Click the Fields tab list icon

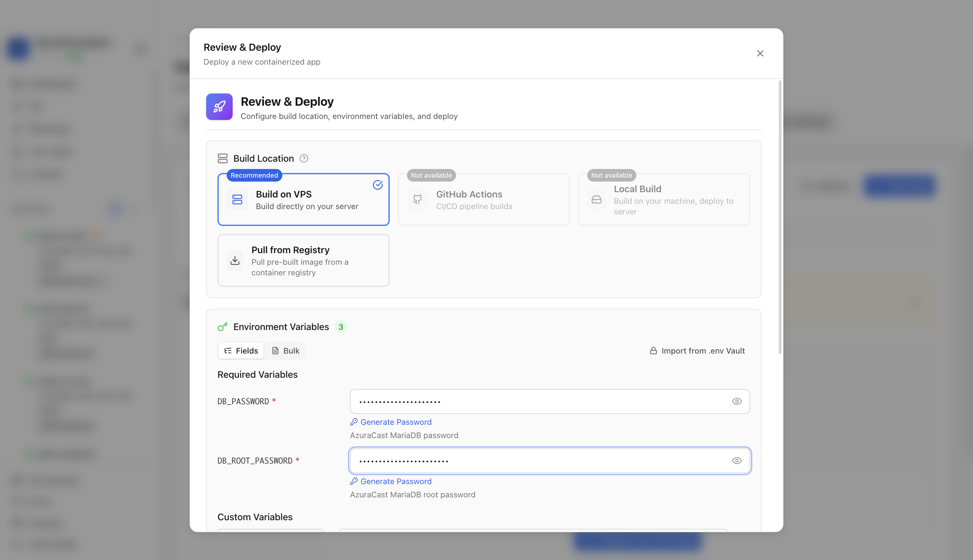[228, 351]
